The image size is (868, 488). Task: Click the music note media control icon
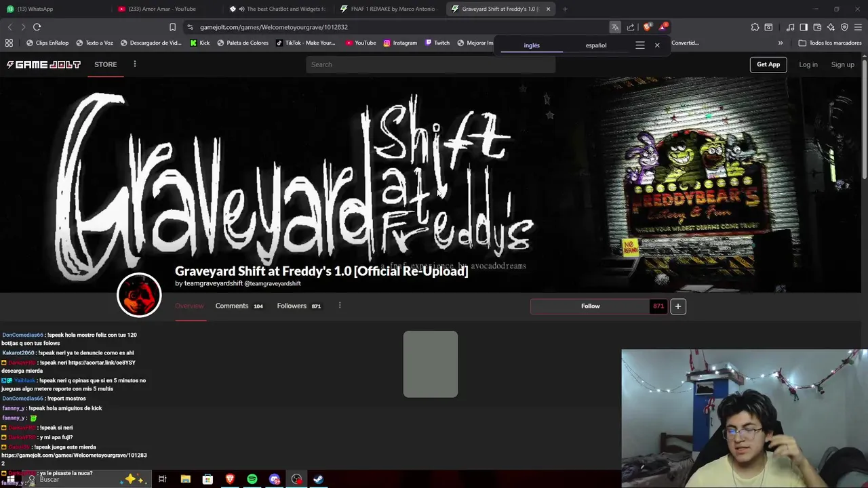tap(790, 27)
